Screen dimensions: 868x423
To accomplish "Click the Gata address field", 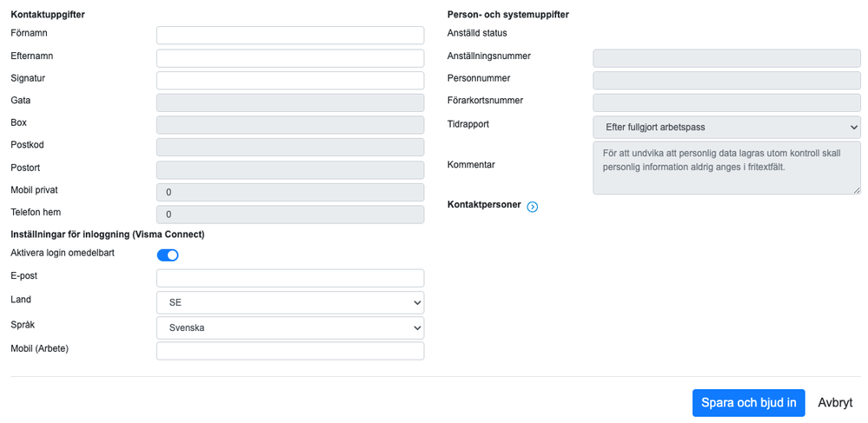I will click(x=290, y=102).
